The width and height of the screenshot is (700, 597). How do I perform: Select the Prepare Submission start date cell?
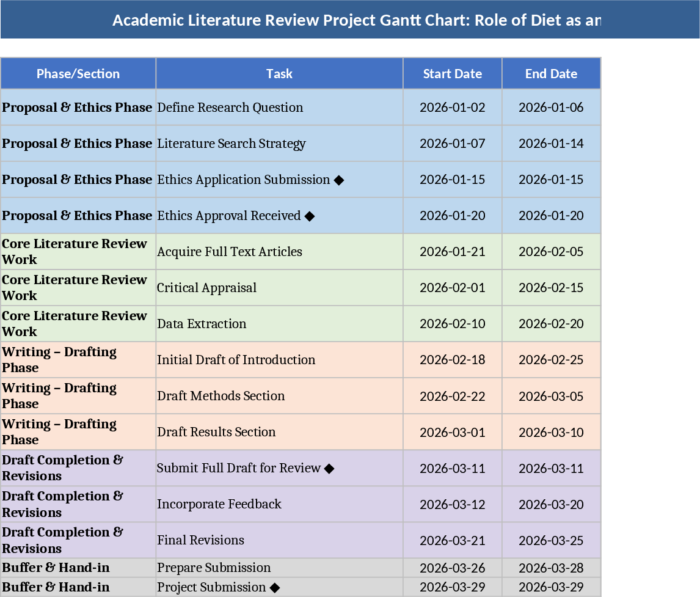pos(452,568)
